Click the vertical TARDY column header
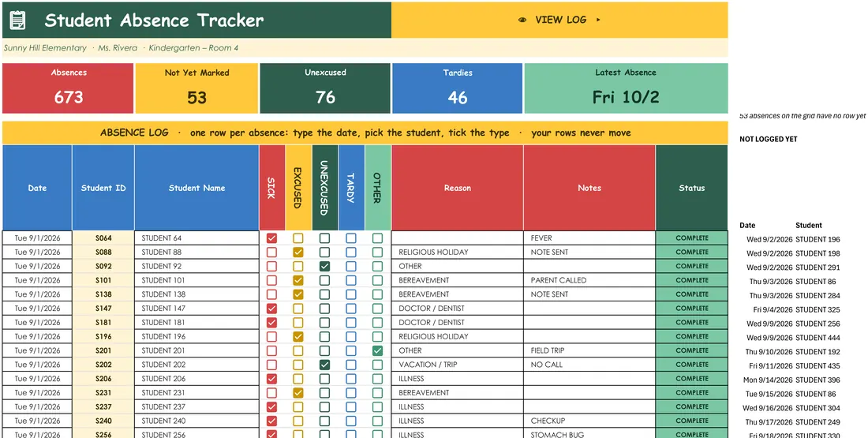 tap(351, 188)
